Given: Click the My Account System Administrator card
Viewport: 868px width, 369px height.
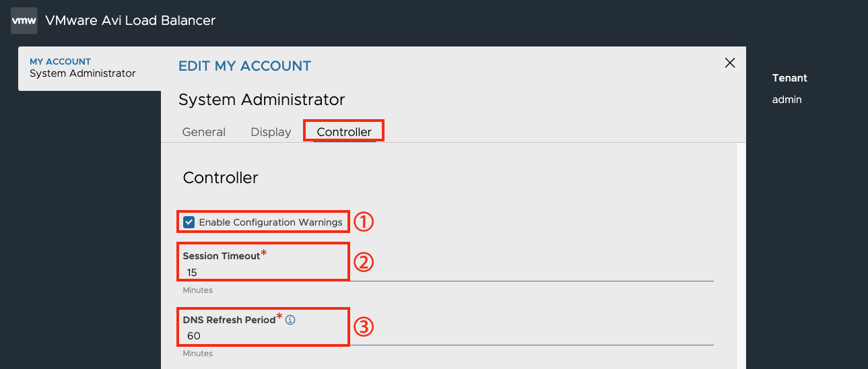Looking at the screenshot, I should [x=90, y=68].
